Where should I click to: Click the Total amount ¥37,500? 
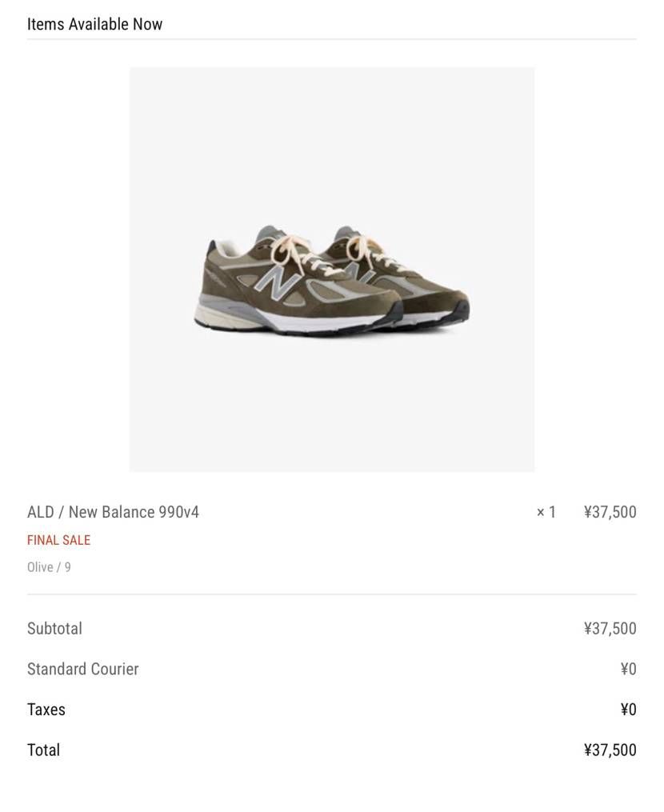point(610,750)
